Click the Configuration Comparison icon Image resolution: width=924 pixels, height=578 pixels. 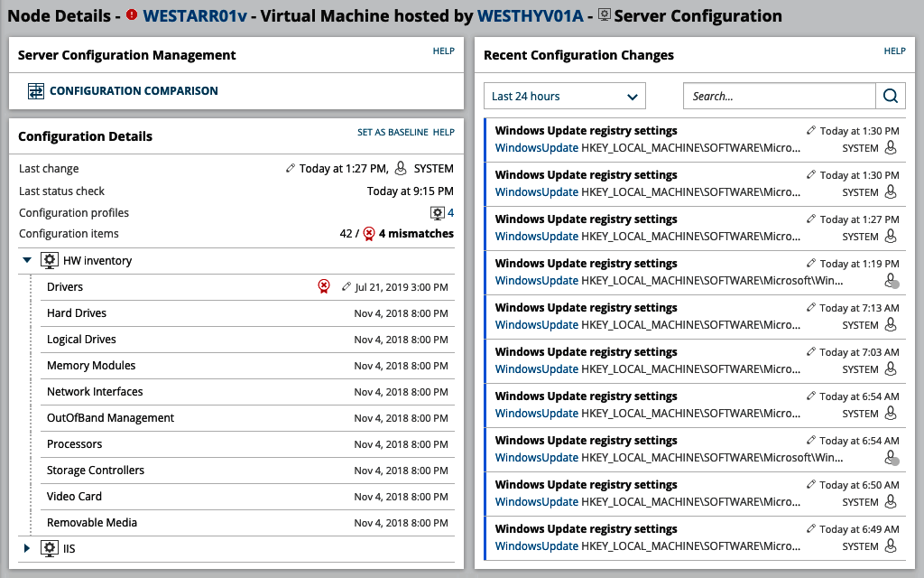36,91
